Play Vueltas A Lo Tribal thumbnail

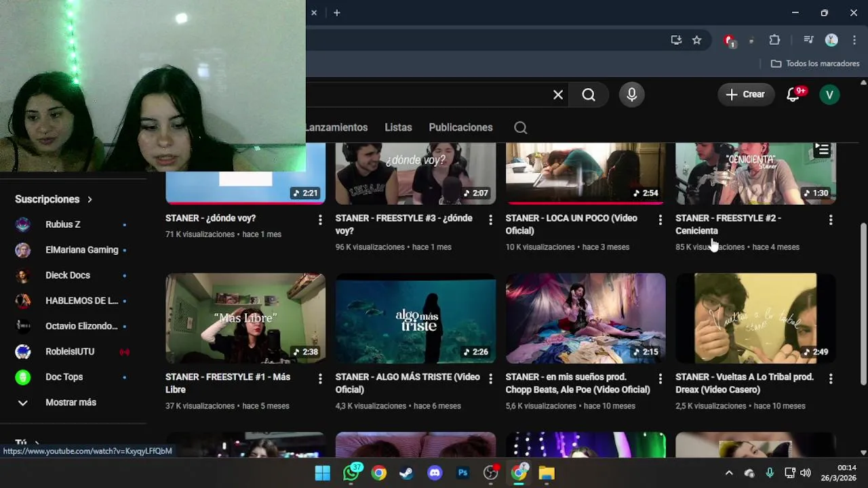pos(755,319)
